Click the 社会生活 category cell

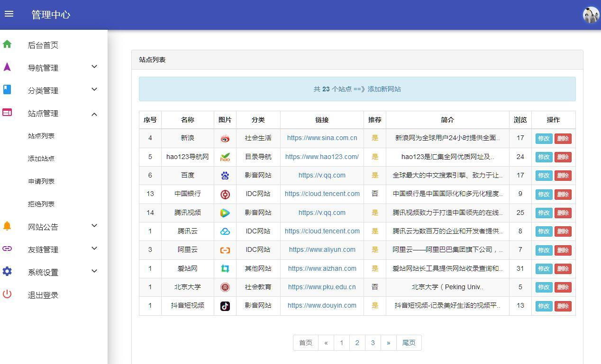(258, 138)
